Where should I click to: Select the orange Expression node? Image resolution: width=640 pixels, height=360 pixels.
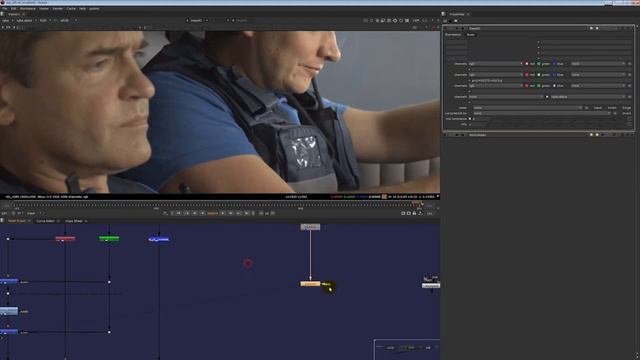[x=310, y=284]
